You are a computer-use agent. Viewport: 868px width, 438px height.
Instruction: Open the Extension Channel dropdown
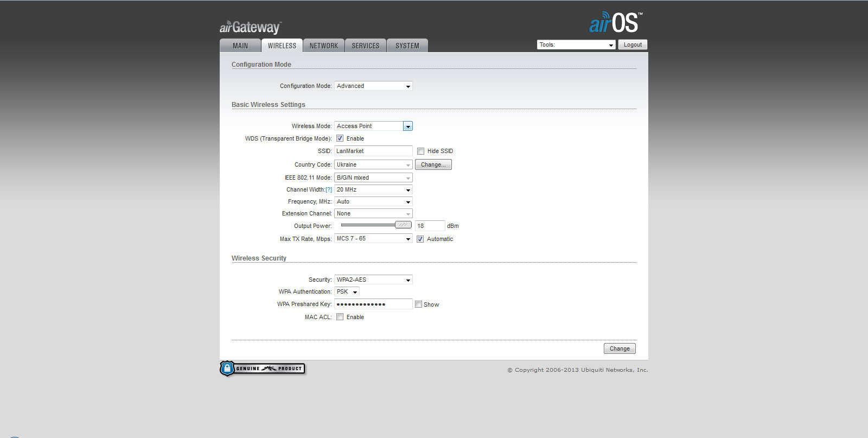tap(373, 213)
